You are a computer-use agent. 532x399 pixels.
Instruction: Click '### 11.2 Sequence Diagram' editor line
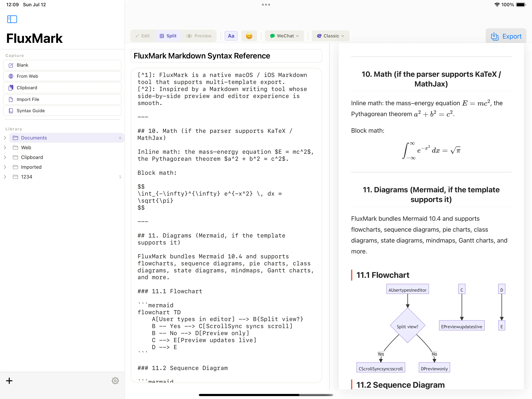[x=182, y=368]
